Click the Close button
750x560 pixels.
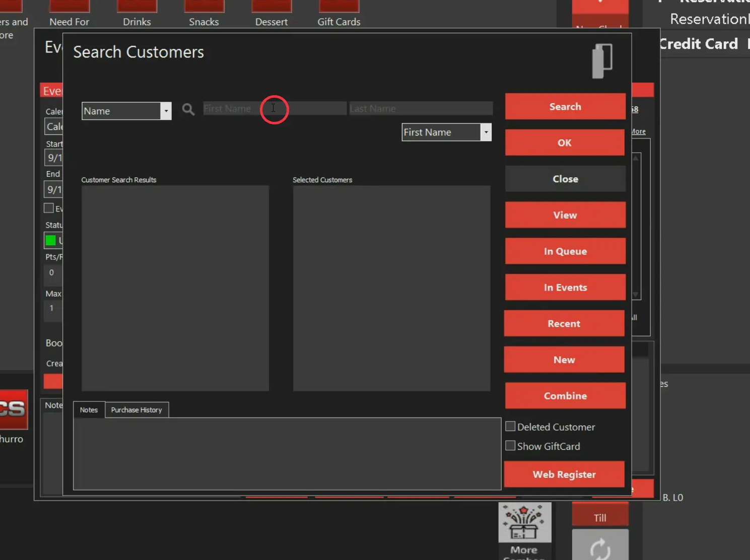(565, 179)
